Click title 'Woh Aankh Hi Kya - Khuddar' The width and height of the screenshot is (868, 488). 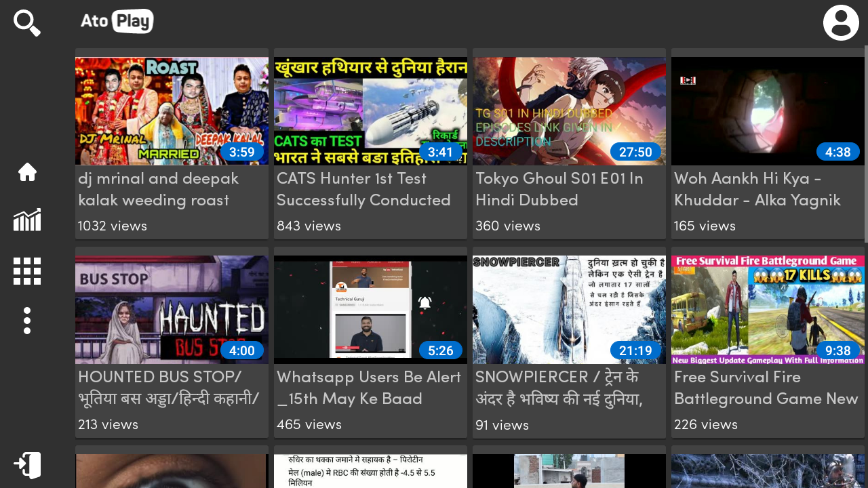tap(757, 189)
